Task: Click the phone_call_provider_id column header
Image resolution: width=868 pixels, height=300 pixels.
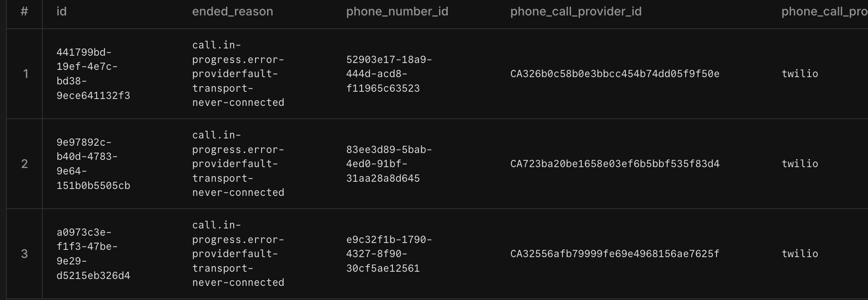Action: pyautogui.click(x=576, y=12)
